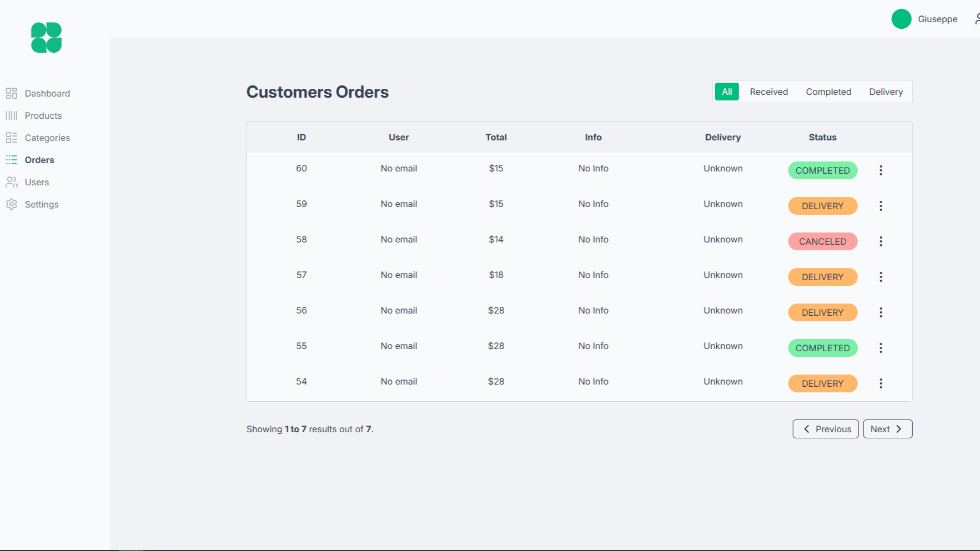
Task: Click the CANCELED badge on order 58
Action: [822, 241]
